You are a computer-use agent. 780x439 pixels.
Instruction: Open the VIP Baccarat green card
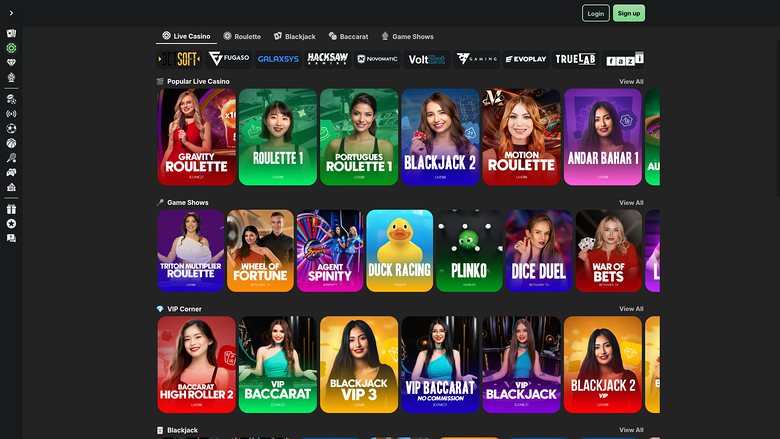[x=278, y=364]
